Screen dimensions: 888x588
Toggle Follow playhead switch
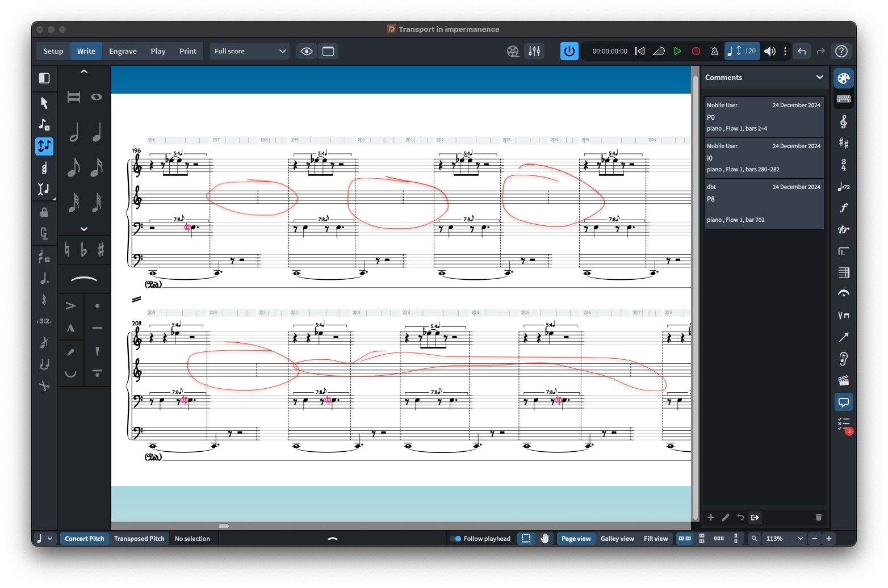[455, 539]
